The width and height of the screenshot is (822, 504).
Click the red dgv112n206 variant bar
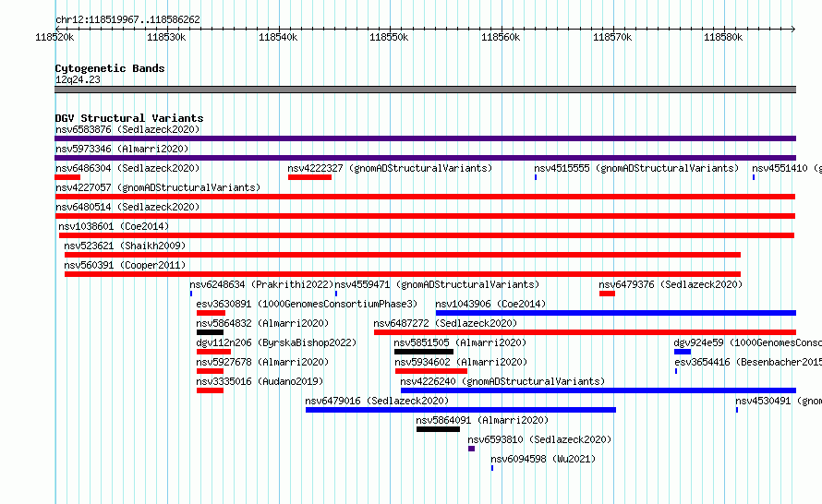coord(213,352)
